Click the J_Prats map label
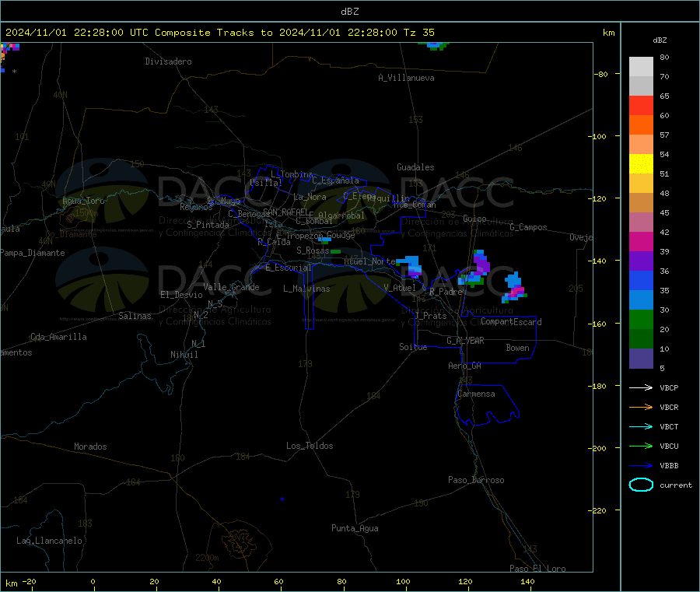700x592 pixels. (x=430, y=316)
